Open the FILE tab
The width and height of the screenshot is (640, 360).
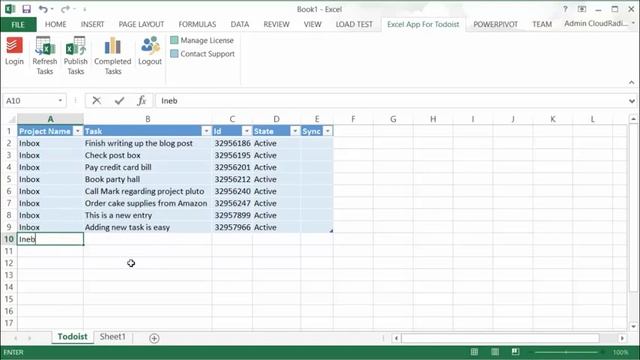click(18, 24)
